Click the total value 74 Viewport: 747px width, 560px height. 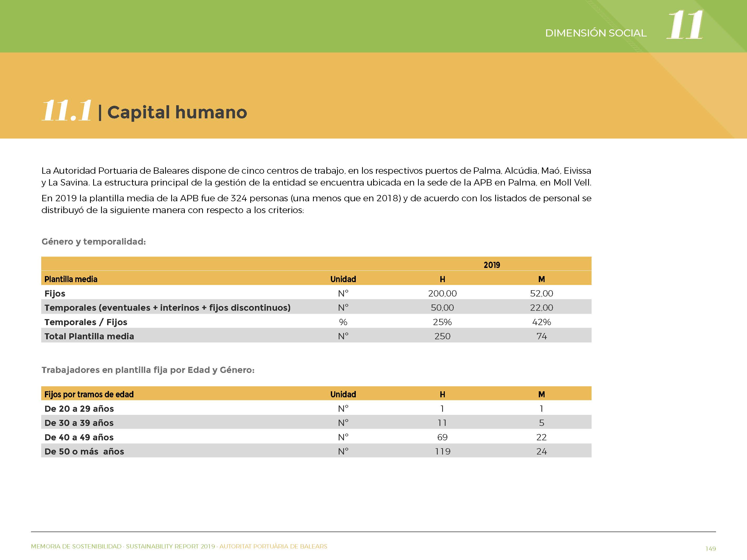tap(541, 336)
